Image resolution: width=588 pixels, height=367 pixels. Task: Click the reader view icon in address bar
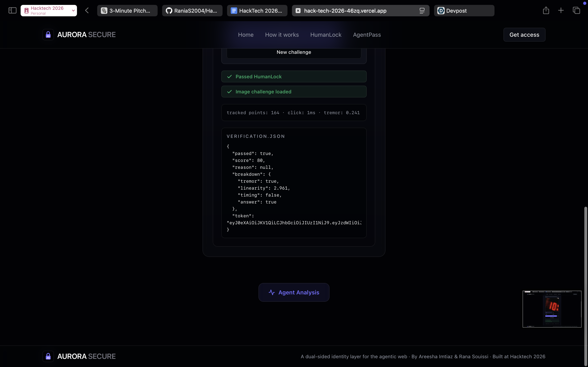tap(422, 11)
